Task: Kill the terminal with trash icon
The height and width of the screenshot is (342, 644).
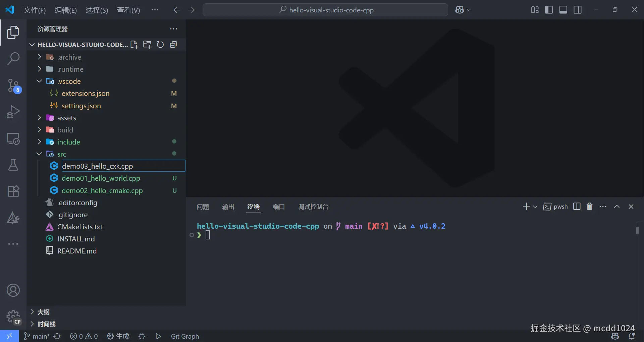Action: point(590,207)
